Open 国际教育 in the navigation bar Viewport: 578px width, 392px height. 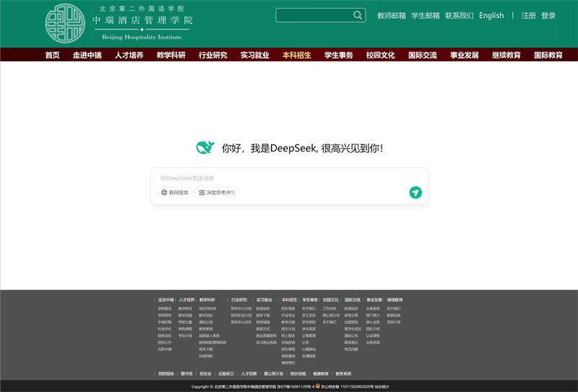548,55
